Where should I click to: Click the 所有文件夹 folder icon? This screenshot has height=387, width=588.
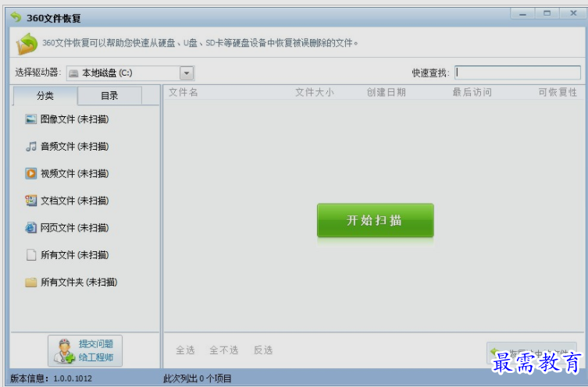coord(30,282)
